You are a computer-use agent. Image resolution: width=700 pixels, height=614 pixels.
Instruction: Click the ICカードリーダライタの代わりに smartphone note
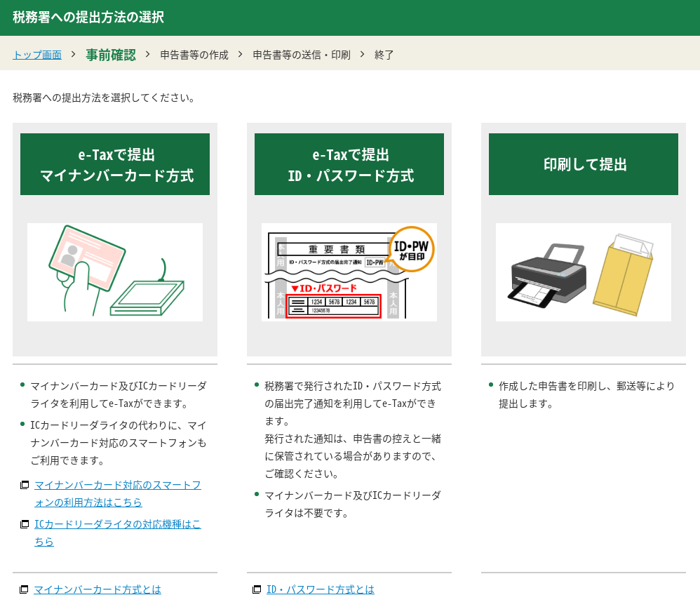tap(119, 443)
